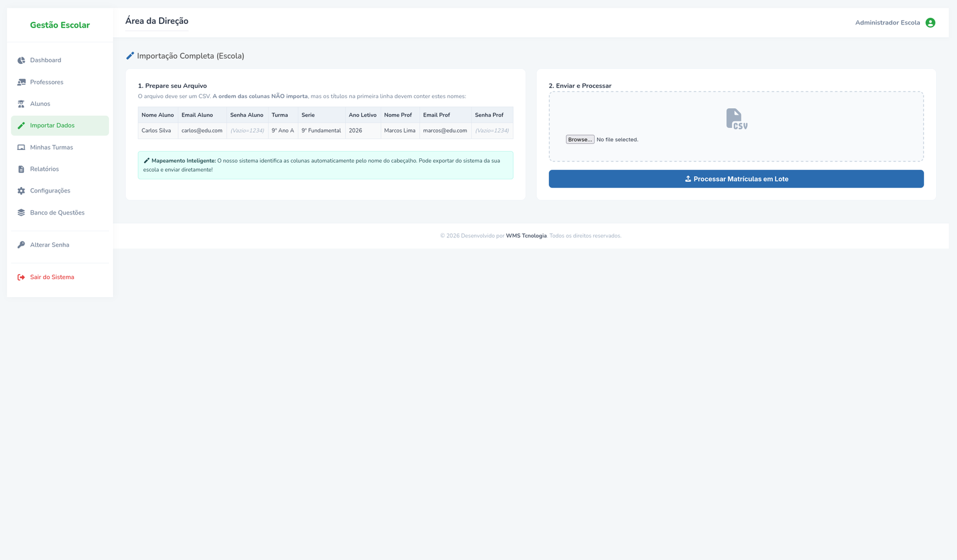Click the Administrador Escola user name

(887, 23)
